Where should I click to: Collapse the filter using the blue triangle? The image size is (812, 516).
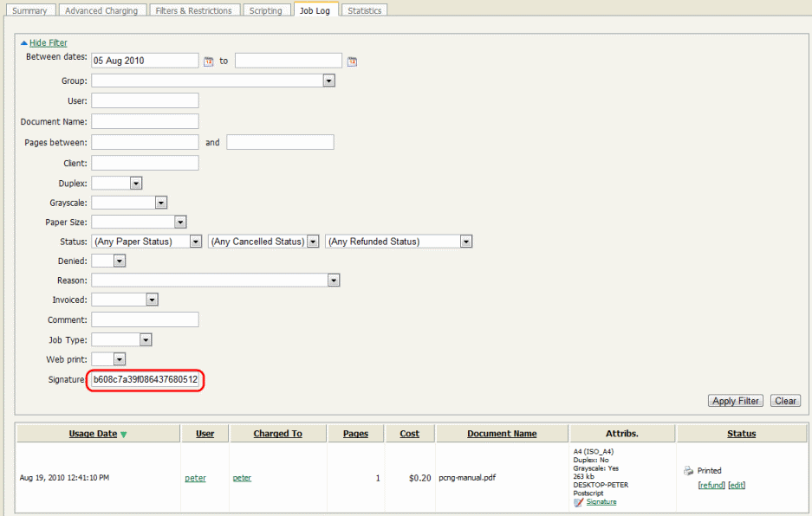point(23,43)
